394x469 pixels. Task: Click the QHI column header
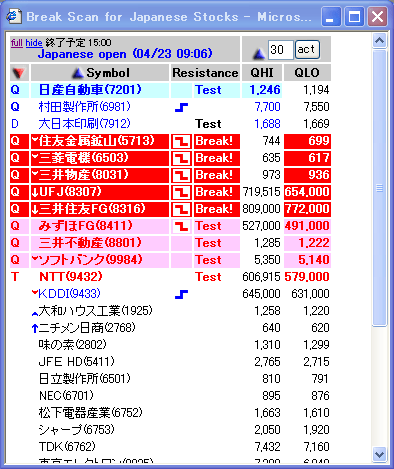pos(262,73)
